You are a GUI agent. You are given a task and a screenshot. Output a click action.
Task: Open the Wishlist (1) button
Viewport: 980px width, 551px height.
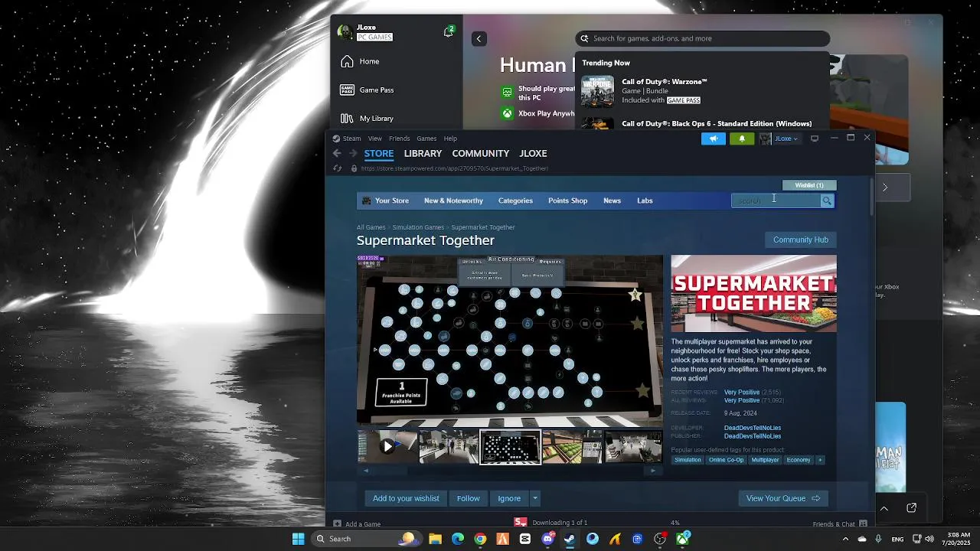809,185
